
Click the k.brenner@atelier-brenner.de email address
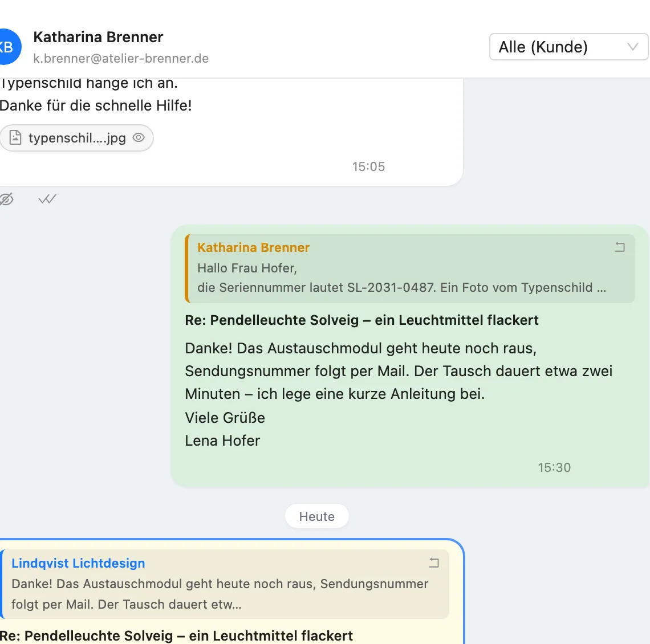121,59
